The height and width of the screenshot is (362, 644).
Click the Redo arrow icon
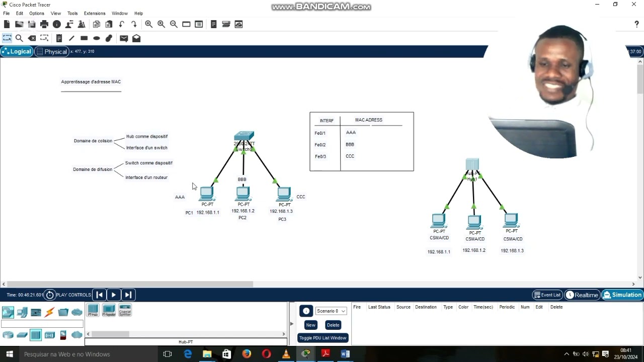pos(134,24)
